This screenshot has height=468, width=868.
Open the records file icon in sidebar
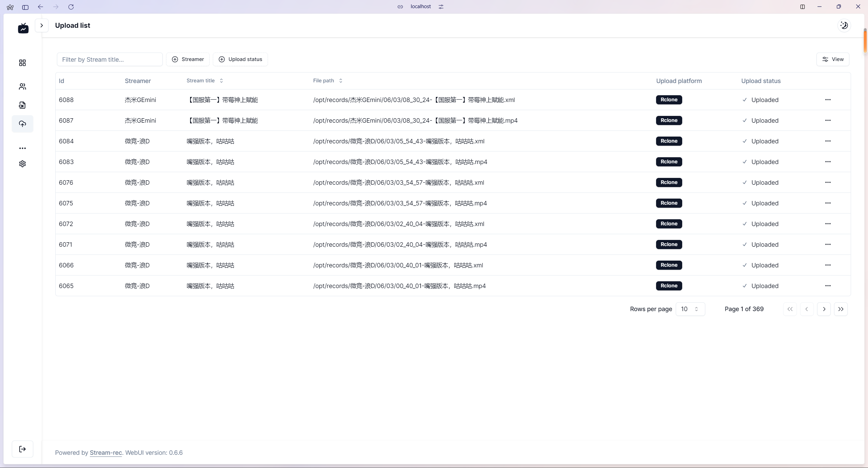pos(22,105)
